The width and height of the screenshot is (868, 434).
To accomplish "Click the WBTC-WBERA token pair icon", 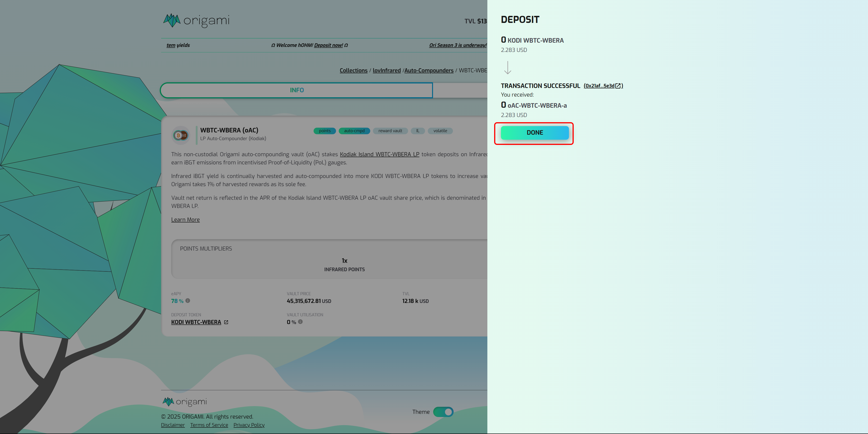I will tap(181, 135).
